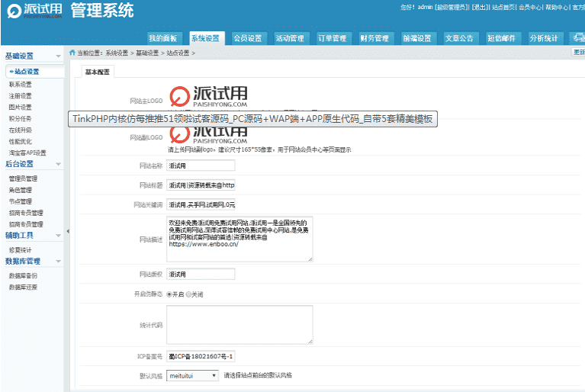585x392 pixels.
Task: Open 淘宝客API设置 in the sidebar
Action: click(27, 153)
